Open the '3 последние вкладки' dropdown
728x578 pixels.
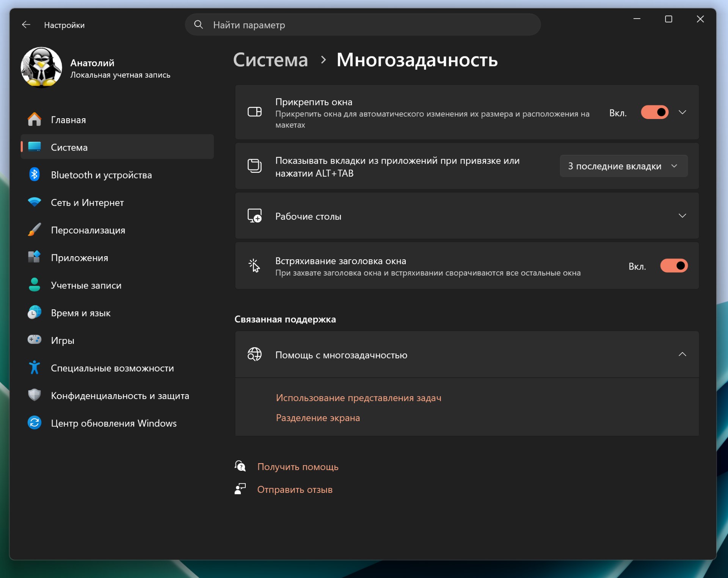click(623, 166)
